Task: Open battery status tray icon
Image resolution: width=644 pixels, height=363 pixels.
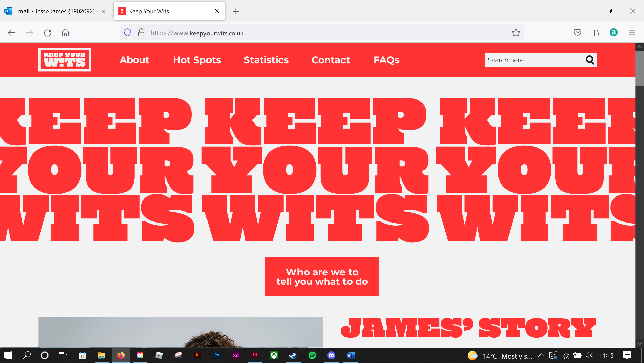Action: [x=578, y=355]
